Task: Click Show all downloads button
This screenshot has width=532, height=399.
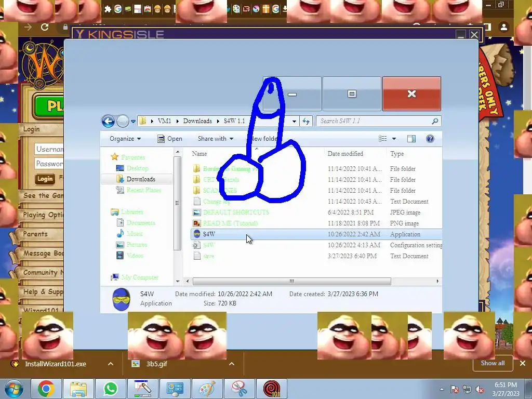Action: (x=493, y=363)
